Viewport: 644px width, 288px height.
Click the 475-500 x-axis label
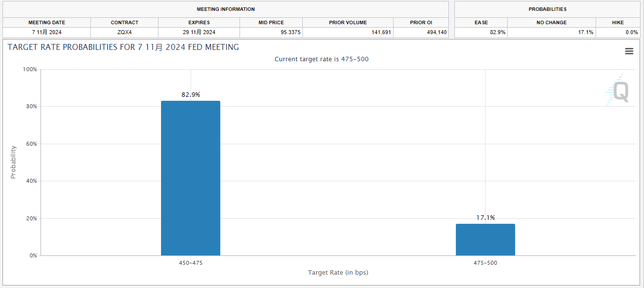pyautogui.click(x=485, y=263)
